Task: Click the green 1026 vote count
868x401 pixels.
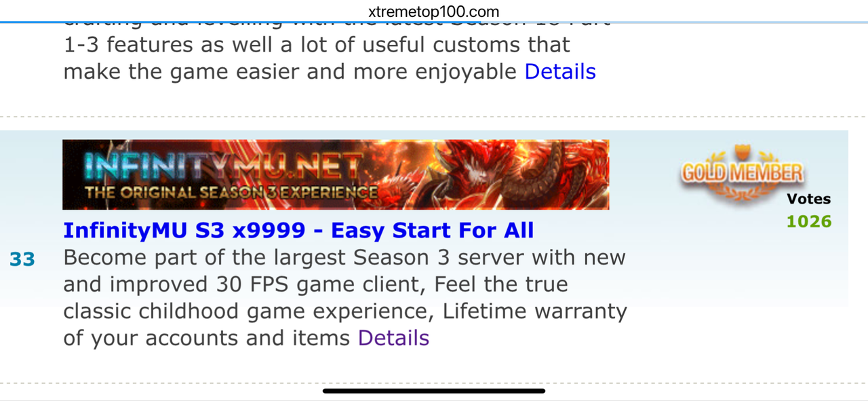Action: (809, 221)
